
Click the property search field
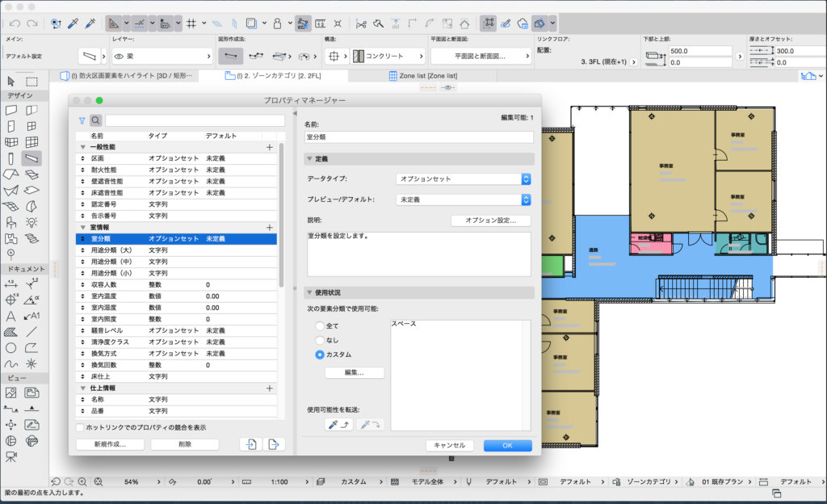click(x=195, y=120)
